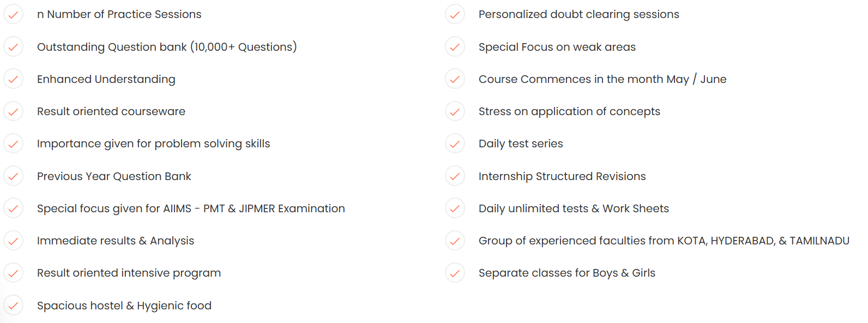The height and width of the screenshot is (323, 868).
Task: Click the checkmark beside Spacious hostel & Hygienic food
Action: click(13, 306)
